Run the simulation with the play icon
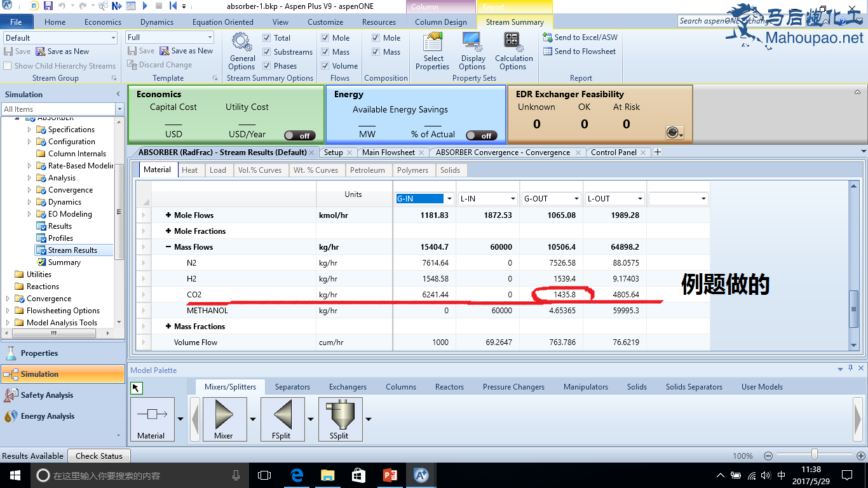Image resolution: width=868 pixels, height=488 pixels. 145,6
